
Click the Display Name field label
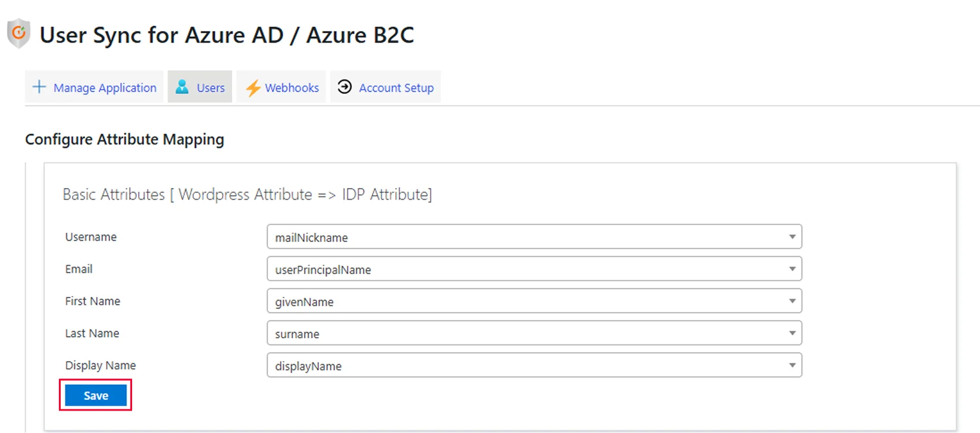[101, 365]
